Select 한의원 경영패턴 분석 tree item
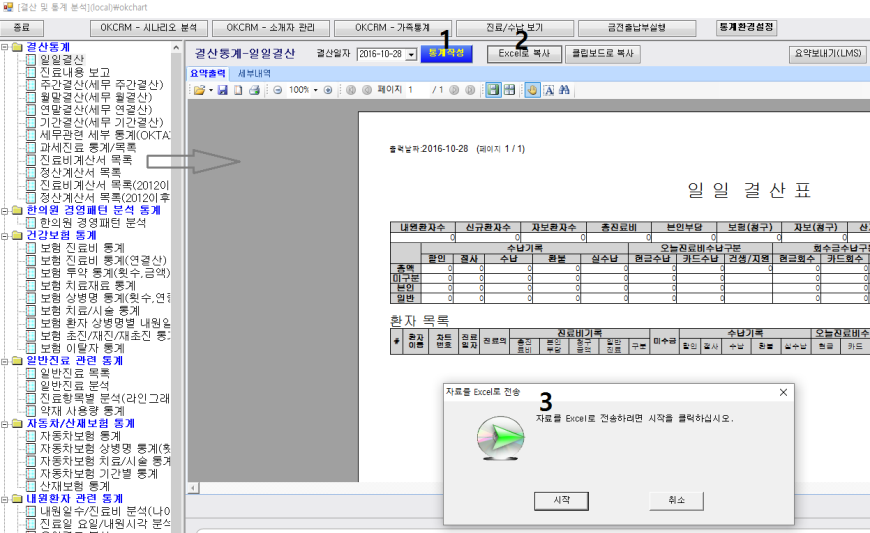Screen dimensions: 870x533 [x=93, y=222]
